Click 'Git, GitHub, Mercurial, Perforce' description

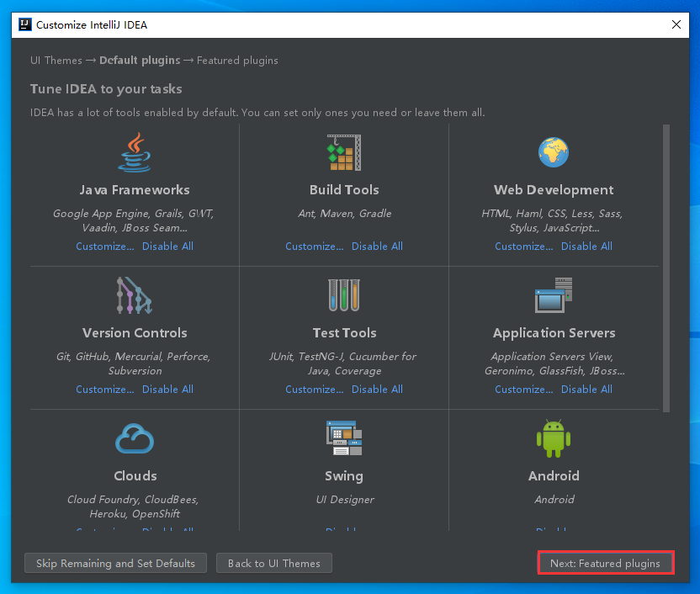[134, 363]
